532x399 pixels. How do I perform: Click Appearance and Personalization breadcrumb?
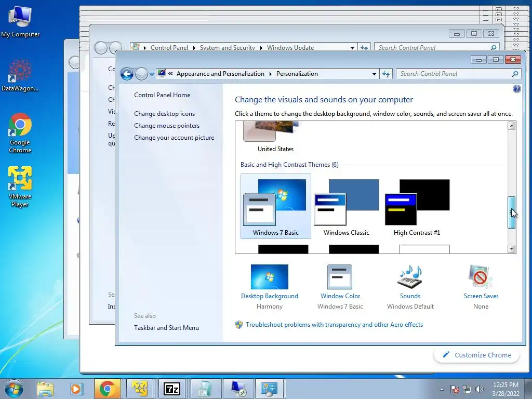[x=220, y=74]
